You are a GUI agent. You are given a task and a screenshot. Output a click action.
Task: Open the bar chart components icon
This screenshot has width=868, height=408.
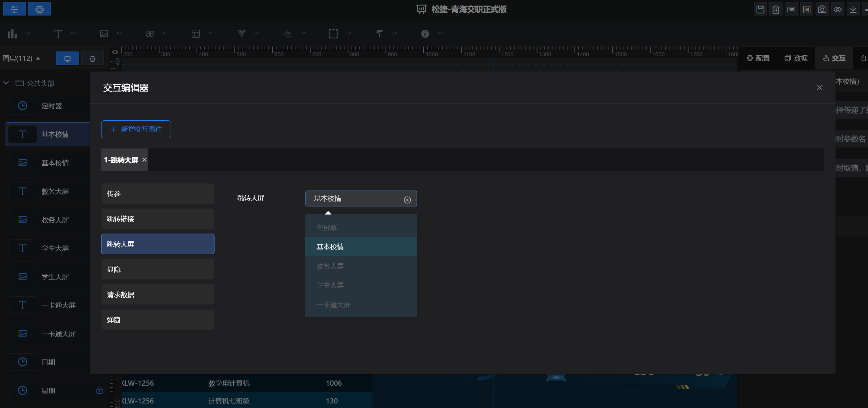point(12,34)
